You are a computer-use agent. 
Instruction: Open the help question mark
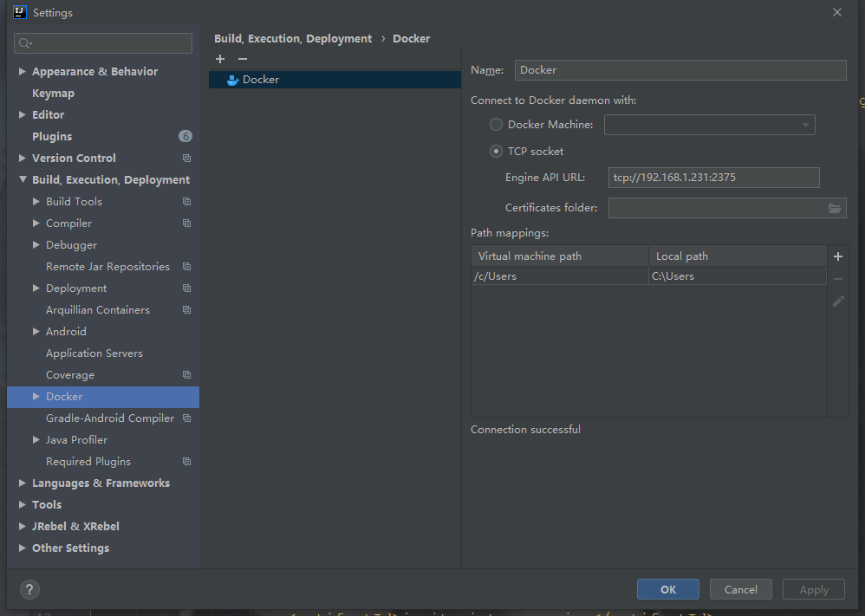click(x=29, y=589)
